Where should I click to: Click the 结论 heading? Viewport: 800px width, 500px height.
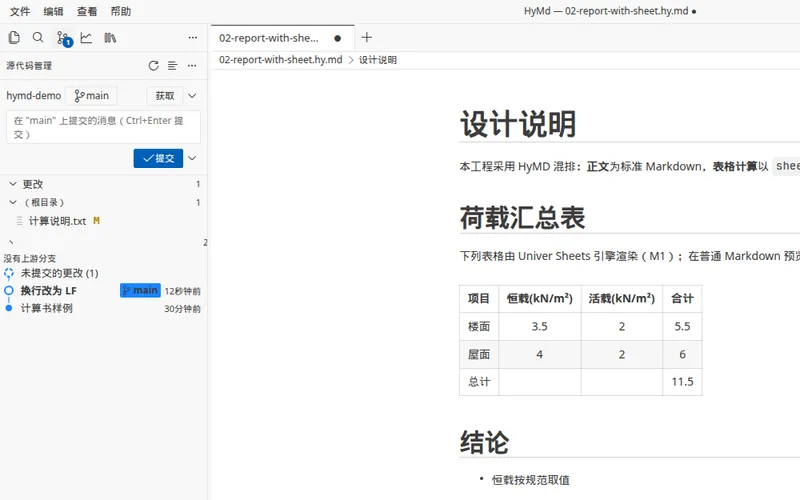(484, 442)
